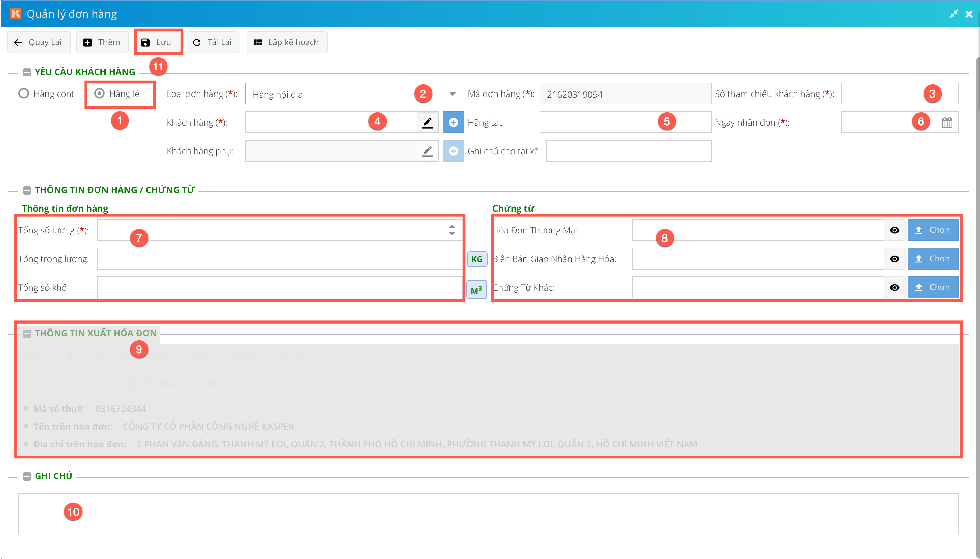Click the M3 volume unit badge
Screen dimensions: 980x559
tap(476, 290)
